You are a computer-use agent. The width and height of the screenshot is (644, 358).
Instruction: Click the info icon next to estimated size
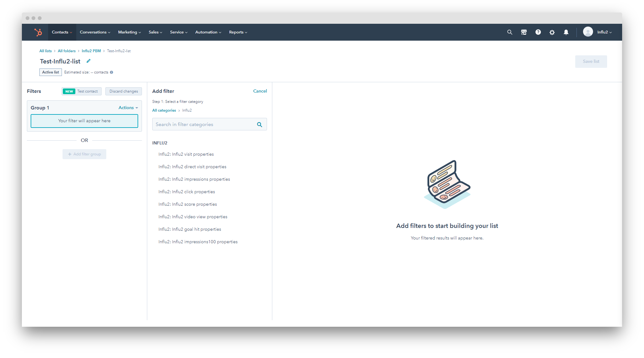tap(112, 72)
